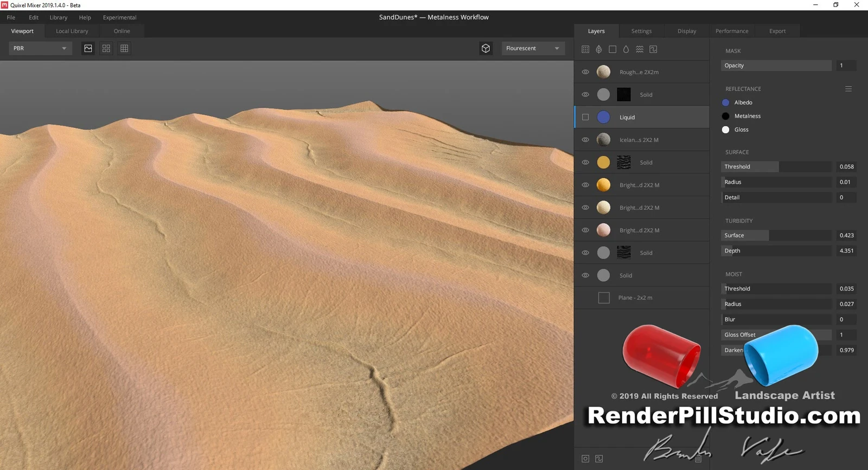
Task: Switch to the nine-cell grid view icon
Action: (124, 48)
